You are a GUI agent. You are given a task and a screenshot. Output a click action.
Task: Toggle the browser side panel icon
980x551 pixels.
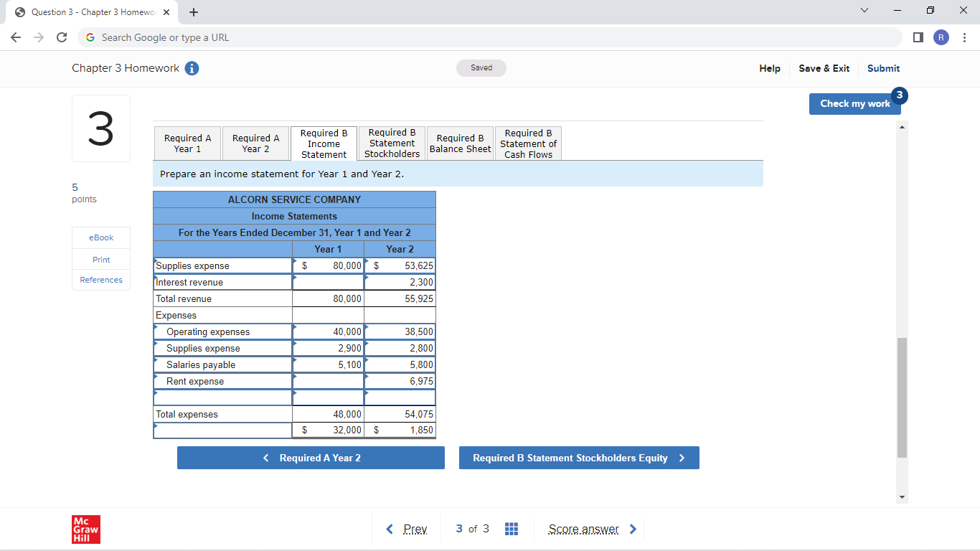click(918, 37)
